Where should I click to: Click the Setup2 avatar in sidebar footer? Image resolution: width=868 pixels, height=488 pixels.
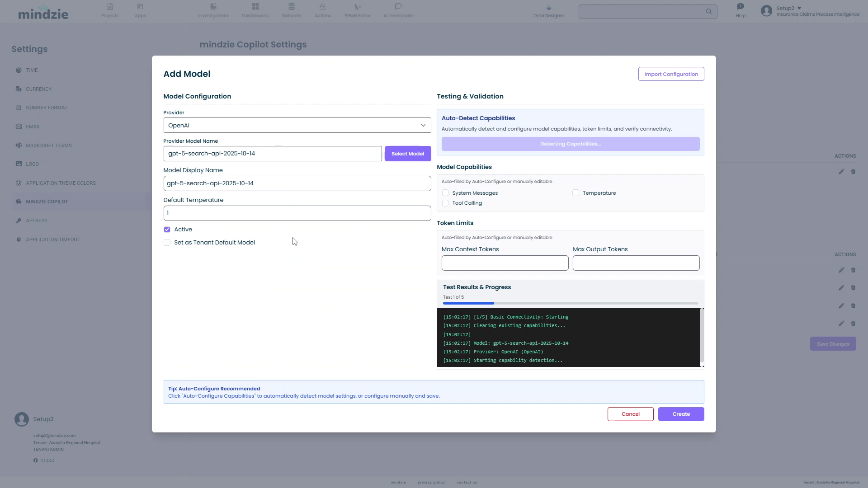21,419
